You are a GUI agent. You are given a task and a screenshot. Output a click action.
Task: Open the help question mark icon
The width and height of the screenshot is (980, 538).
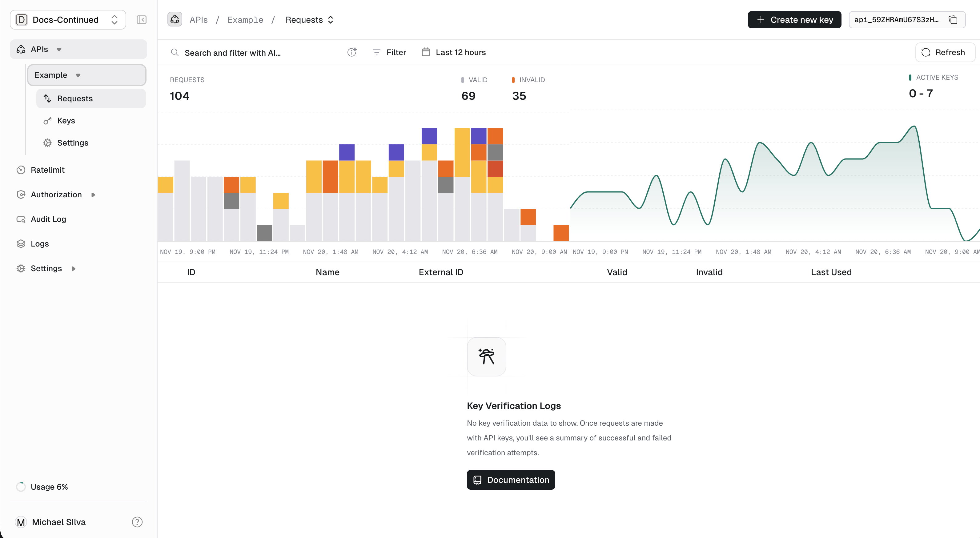coord(137,522)
